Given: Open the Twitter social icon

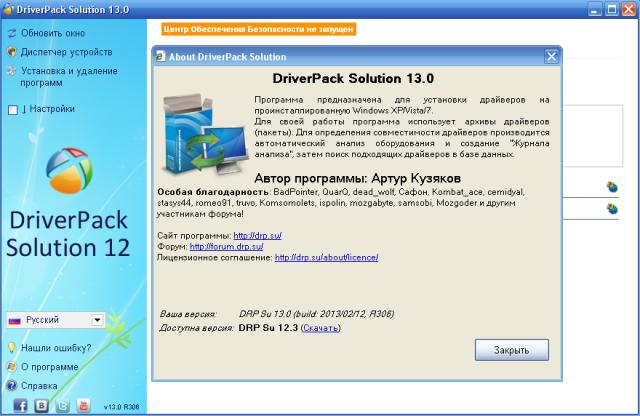Looking at the screenshot, I should (x=62, y=405).
